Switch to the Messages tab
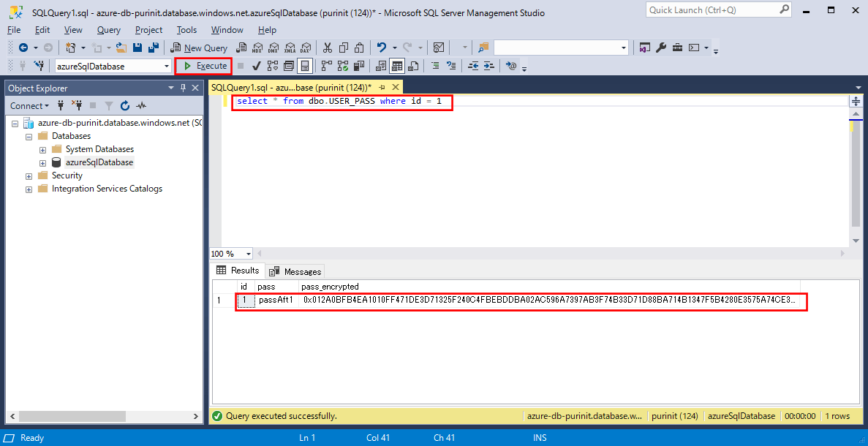Viewport: 868px width, 446px height. (295, 271)
